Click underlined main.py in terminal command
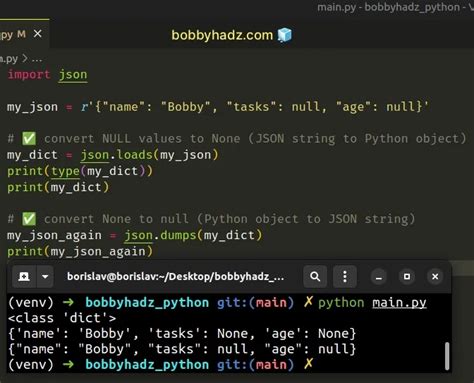The width and height of the screenshot is (474, 383). [399, 303]
